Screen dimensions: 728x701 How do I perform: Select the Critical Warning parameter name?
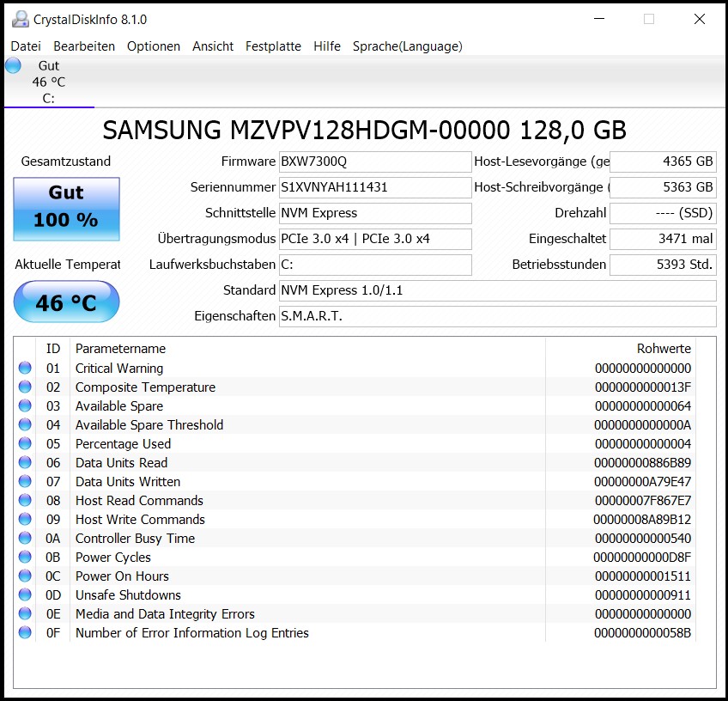(119, 369)
